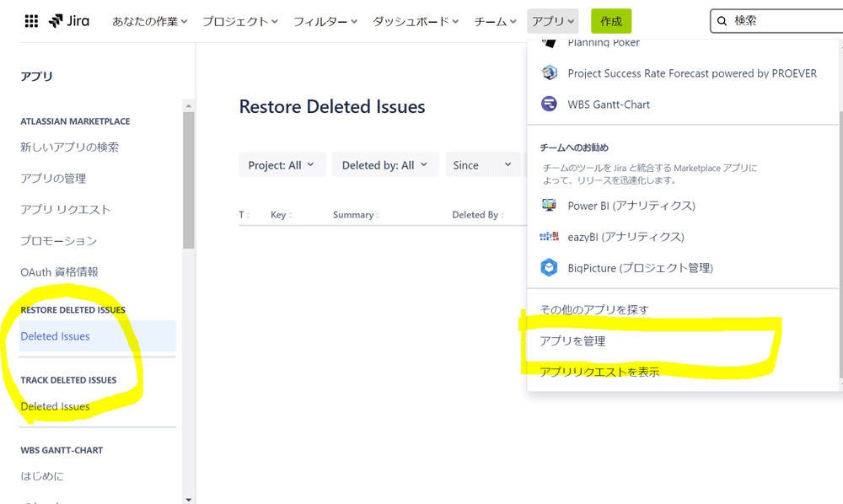Sort the table by Key column

(x=282, y=215)
